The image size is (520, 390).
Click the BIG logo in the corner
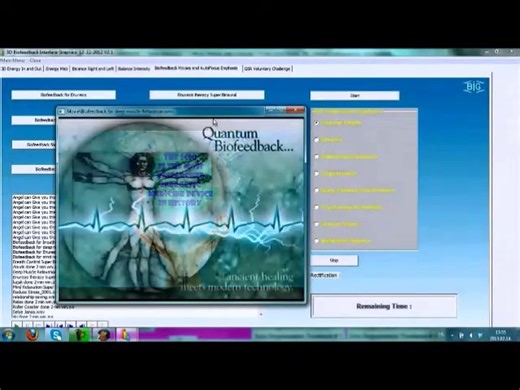(473, 87)
